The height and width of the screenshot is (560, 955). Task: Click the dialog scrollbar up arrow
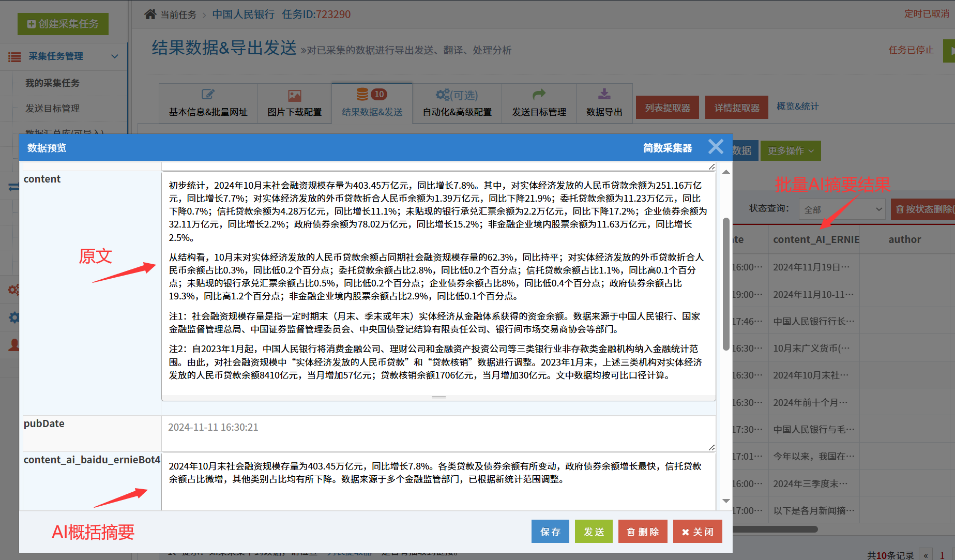pyautogui.click(x=726, y=172)
